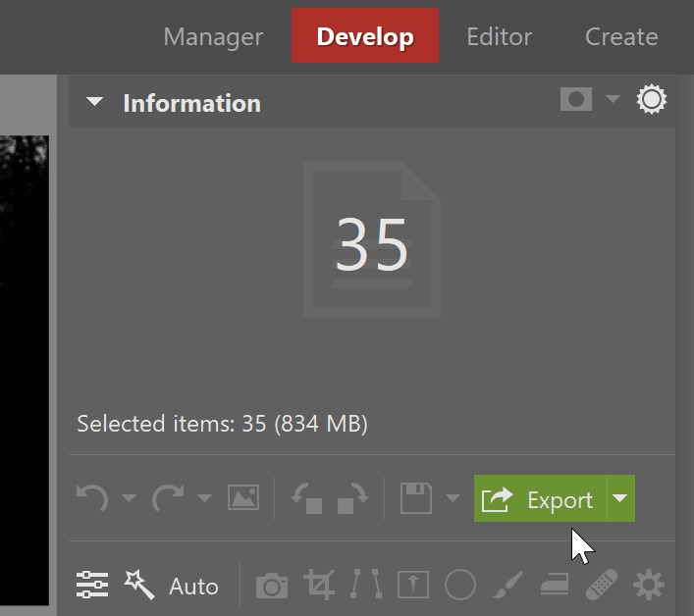Open the display mode dropdown arrow

613,98
